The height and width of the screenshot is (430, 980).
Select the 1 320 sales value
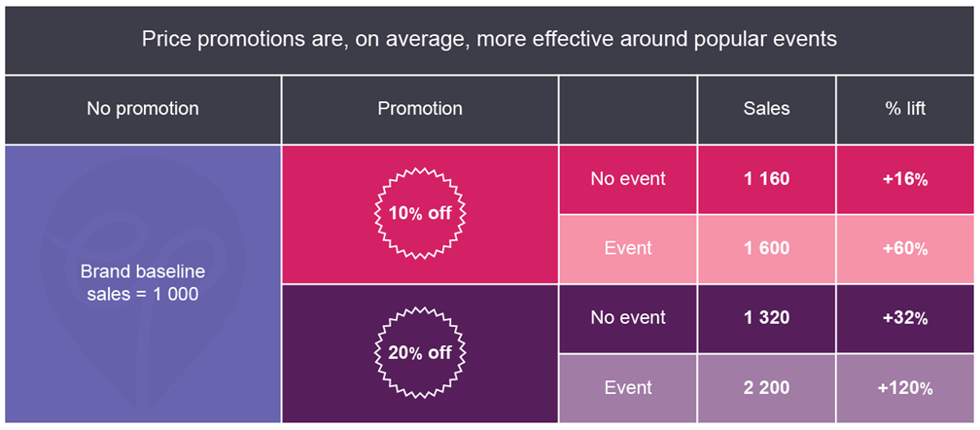point(766,318)
